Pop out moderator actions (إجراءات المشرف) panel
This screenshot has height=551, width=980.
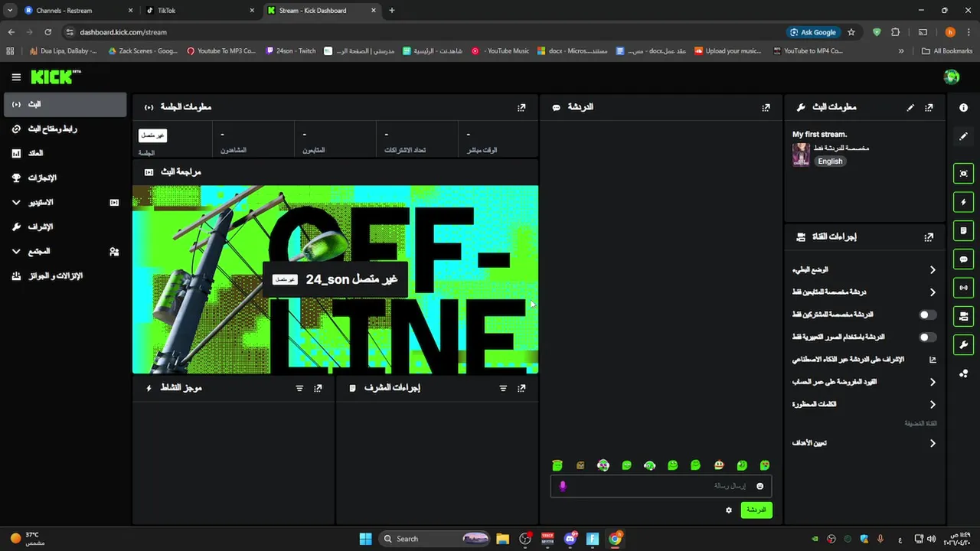coord(521,389)
